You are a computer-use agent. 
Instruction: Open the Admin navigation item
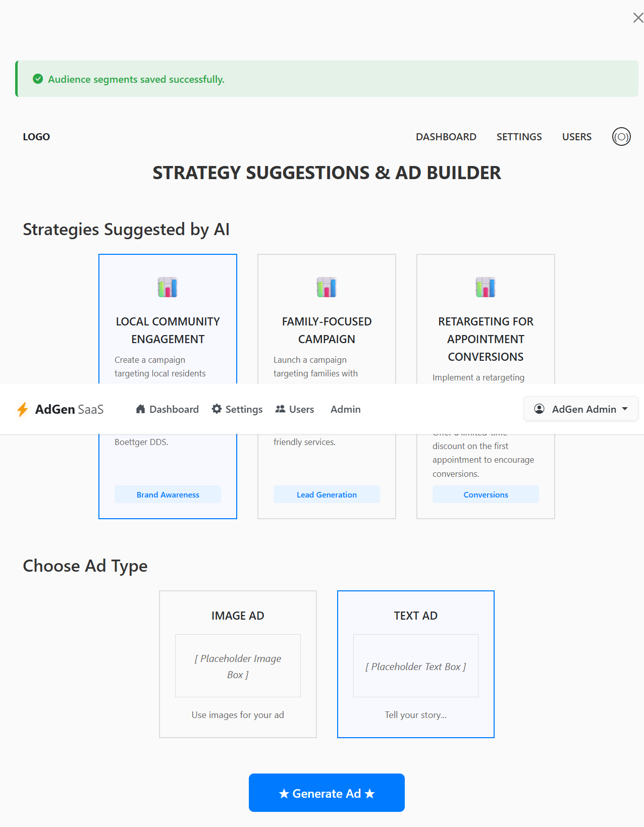(x=346, y=409)
